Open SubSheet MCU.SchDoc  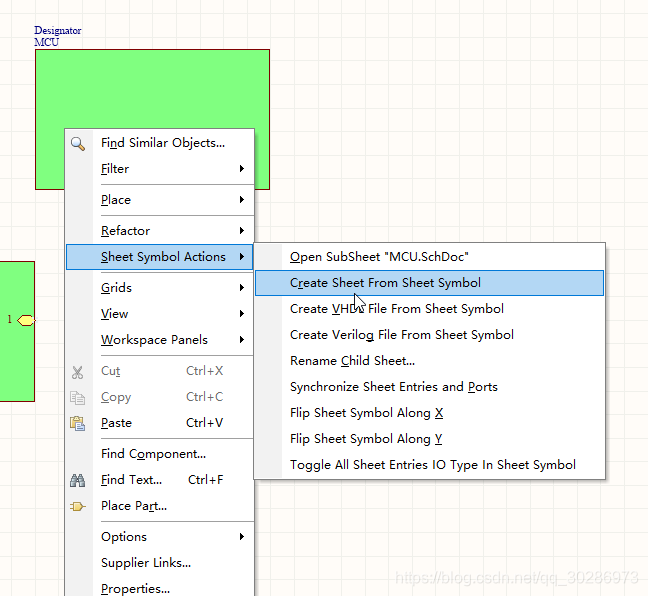point(429,257)
